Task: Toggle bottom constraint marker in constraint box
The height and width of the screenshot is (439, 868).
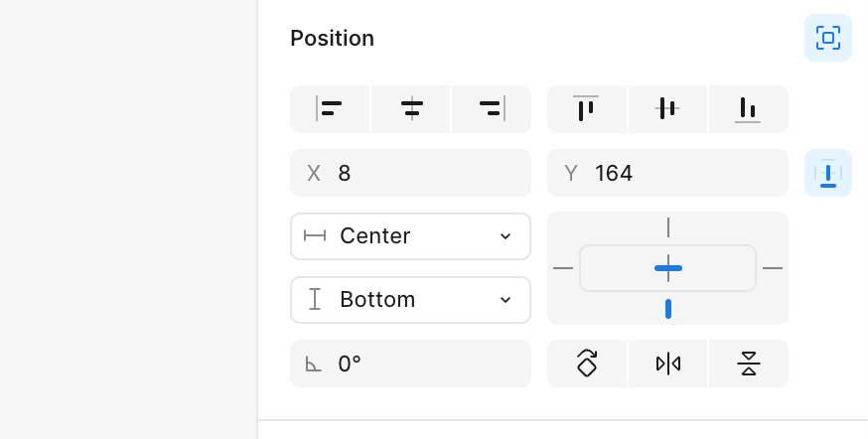Action: click(668, 309)
